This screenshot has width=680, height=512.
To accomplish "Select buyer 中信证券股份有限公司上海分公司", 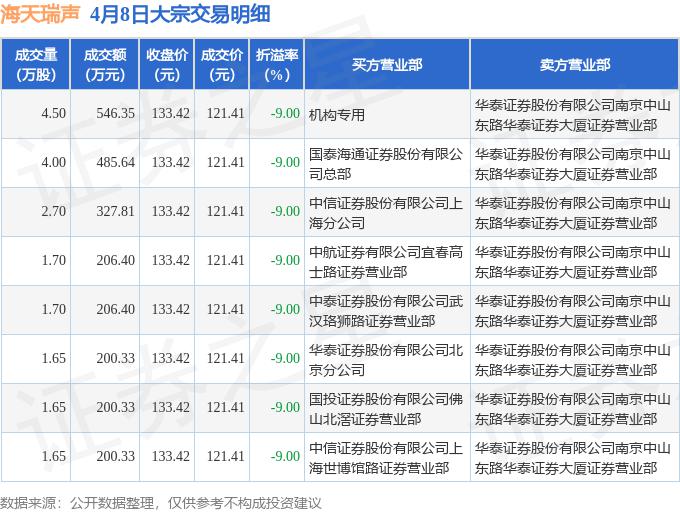I will coord(386,213).
